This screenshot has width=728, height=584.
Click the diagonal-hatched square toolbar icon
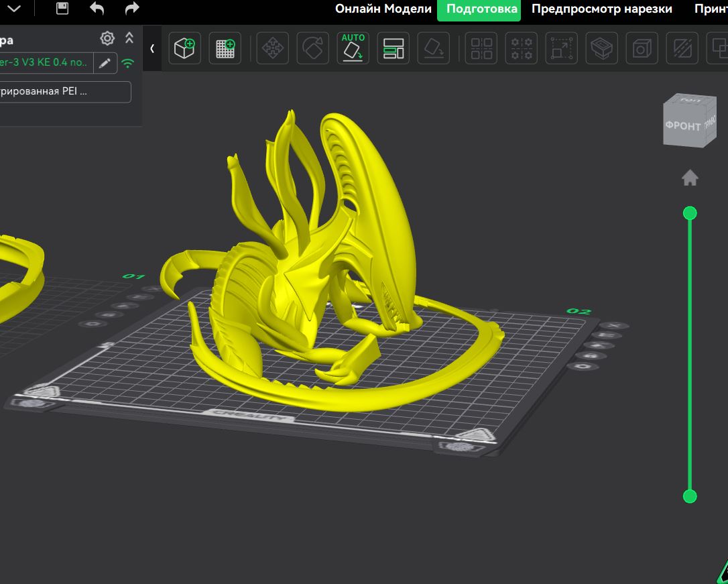pos(682,48)
